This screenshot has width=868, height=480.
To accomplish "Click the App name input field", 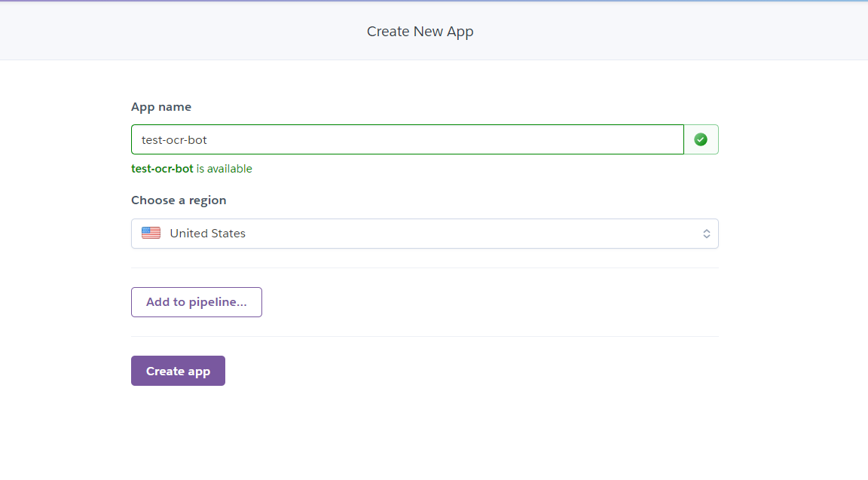I will 408,139.
